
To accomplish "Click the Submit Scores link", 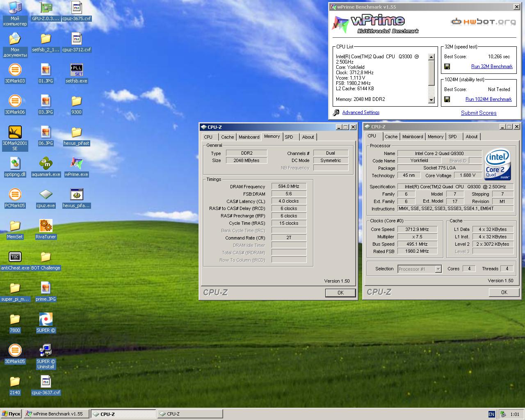I will click(x=479, y=113).
